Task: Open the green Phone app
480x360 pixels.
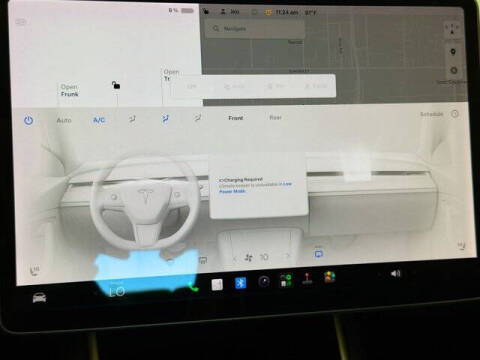Action: 193,287
